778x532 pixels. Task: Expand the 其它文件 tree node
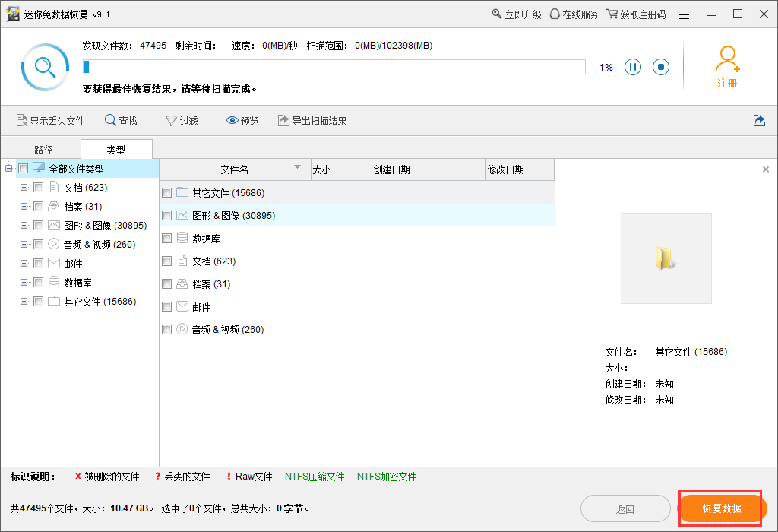click(x=24, y=301)
